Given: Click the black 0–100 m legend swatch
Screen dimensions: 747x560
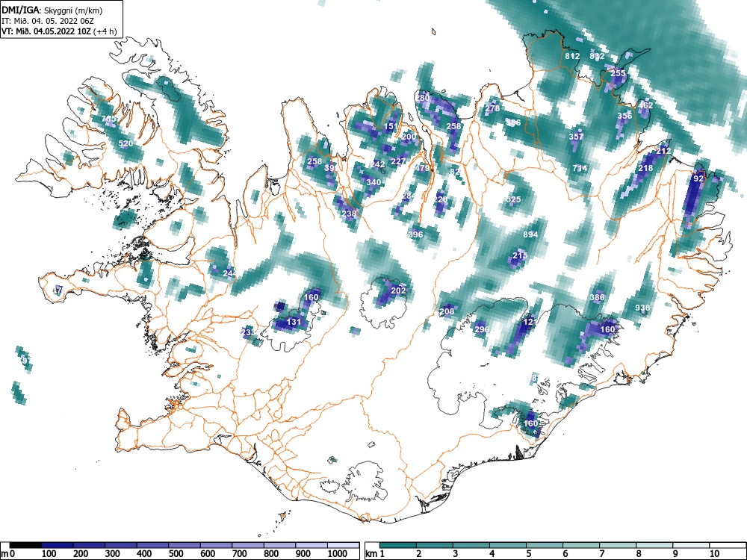Looking at the screenshot, I should click(25, 545).
